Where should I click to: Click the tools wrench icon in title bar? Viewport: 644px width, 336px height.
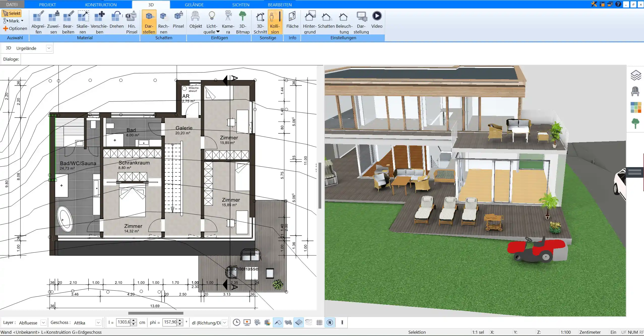[594, 4]
